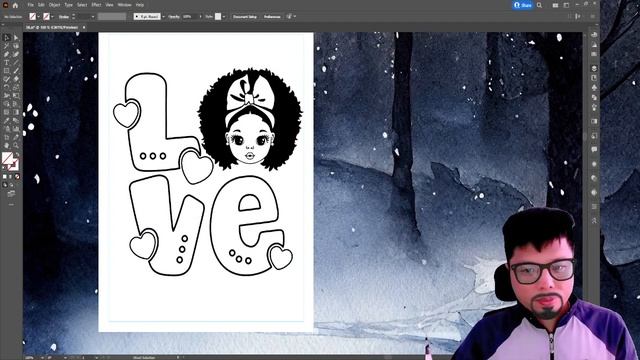Select the Scale tool
The height and width of the screenshot is (360, 640).
[16, 87]
